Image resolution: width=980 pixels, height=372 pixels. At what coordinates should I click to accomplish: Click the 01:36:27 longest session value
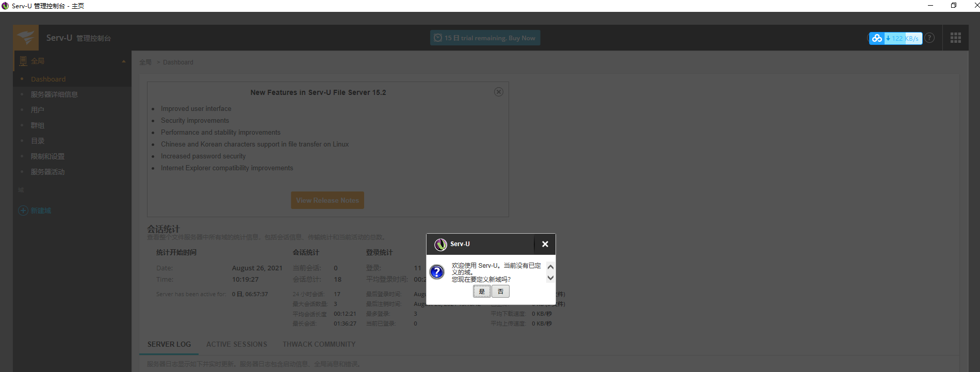[x=345, y=324]
